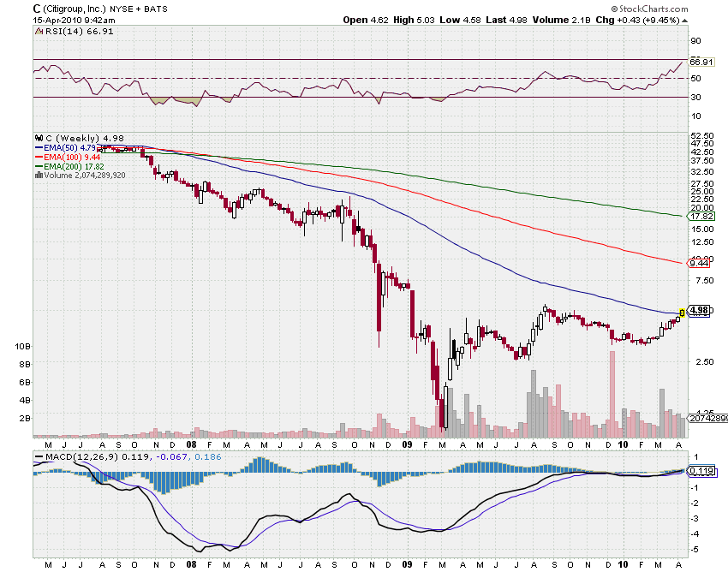Image resolution: width=728 pixels, height=572 pixels.
Task: Click the 'Last 4.98' value in the header
Action: click(x=506, y=20)
